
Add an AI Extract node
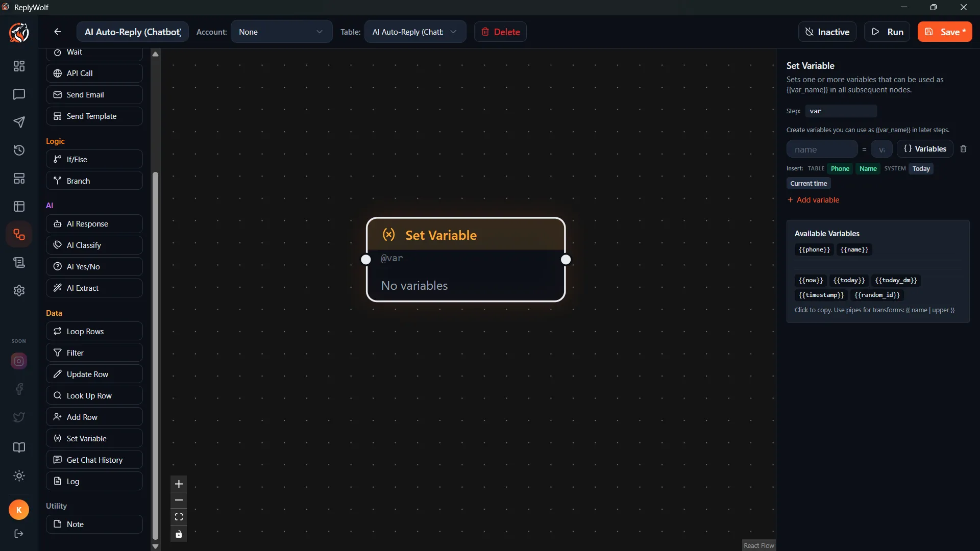pyautogui.click(x=94, y=288)
